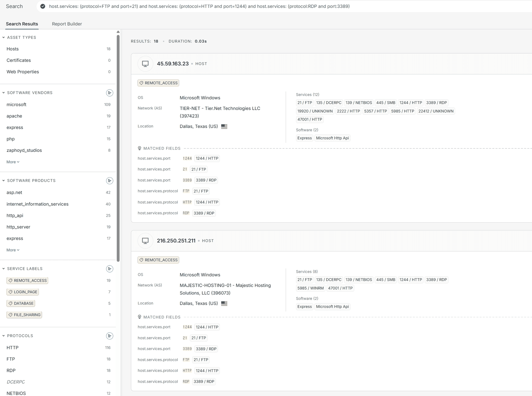Click the pin icon beside MATCHED FIELDS
This screenshot has width=532, height=396.
(x=140, y=148)
